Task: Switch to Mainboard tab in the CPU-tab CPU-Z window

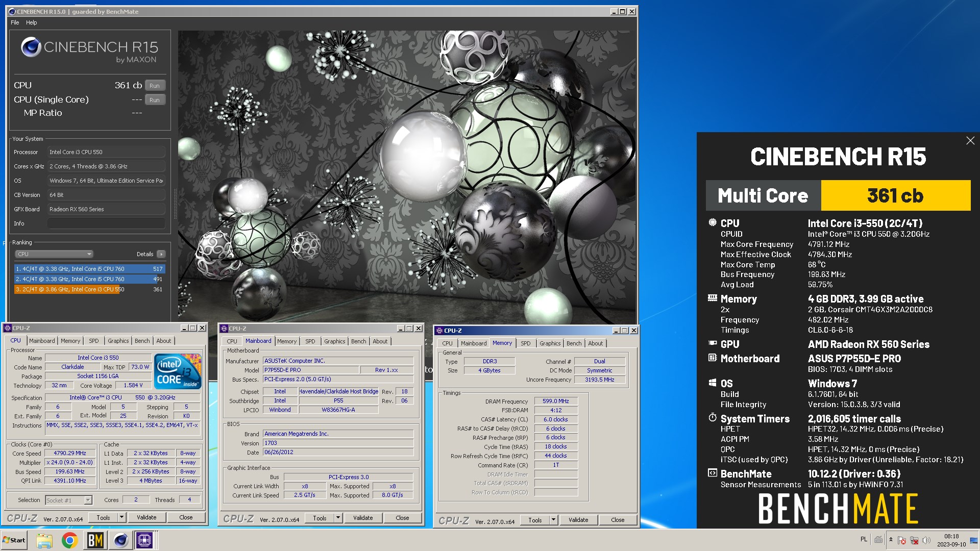Action: pyautogui.click(x=42, y=341)
